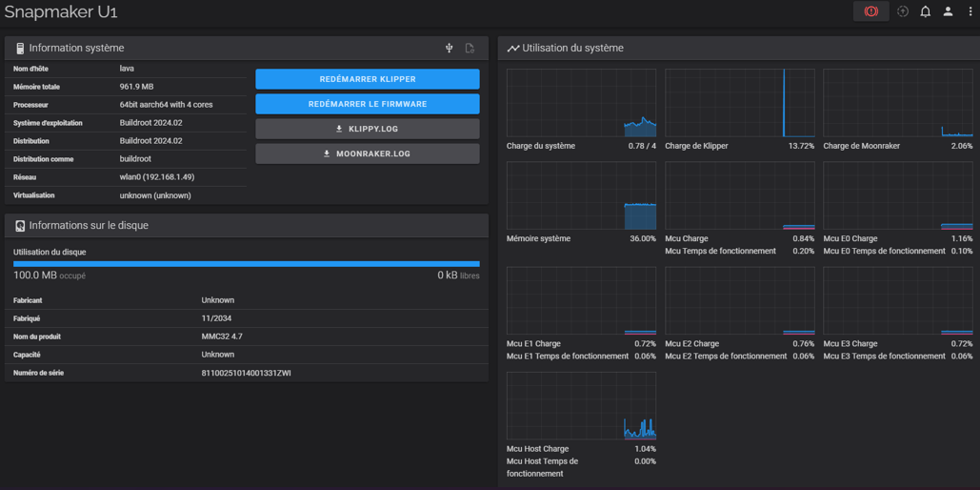Click the chart icon by Utilisation du système
The image size is (980, 490).
pyautogui.click(x=513, y=49)
